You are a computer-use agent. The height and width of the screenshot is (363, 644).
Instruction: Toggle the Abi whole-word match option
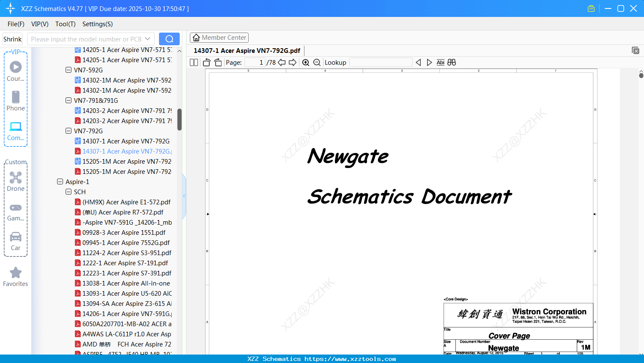tap(440, 63)
